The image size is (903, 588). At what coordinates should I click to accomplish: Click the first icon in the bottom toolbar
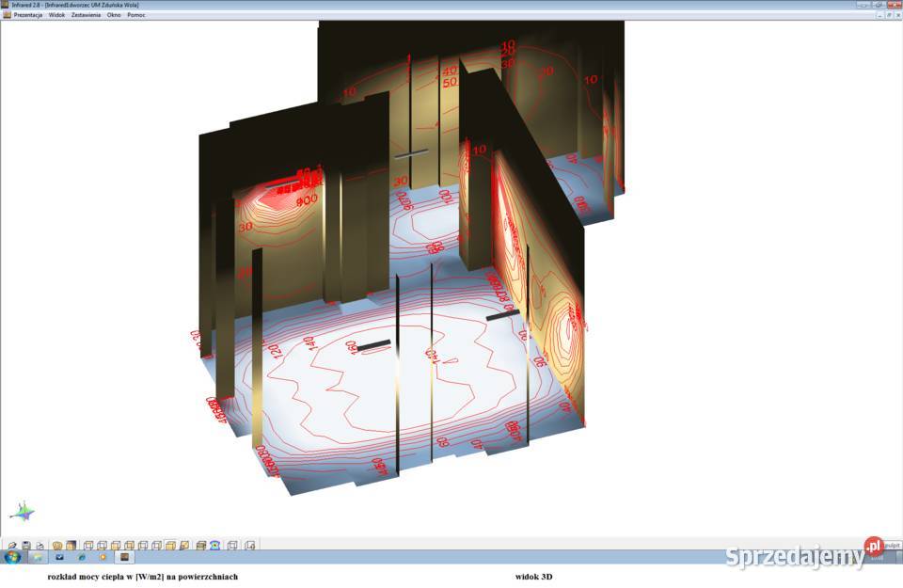pos(12,545)
